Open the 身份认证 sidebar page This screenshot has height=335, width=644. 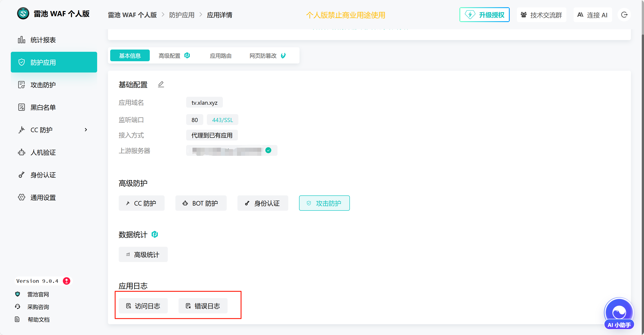54,175
